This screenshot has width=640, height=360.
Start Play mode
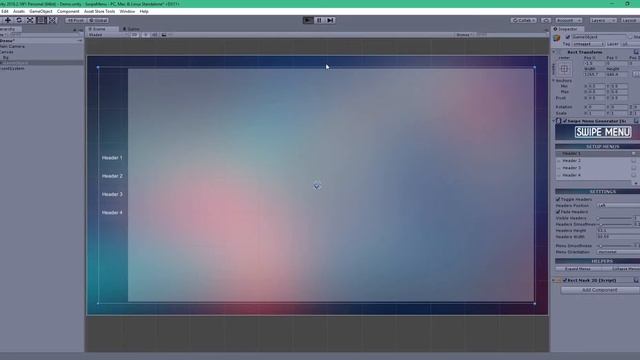tap(308, 20)
